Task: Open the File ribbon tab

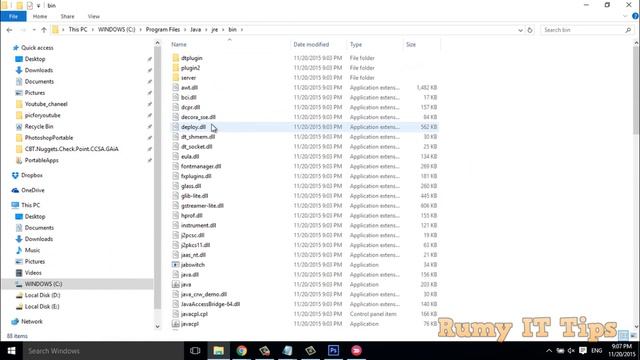Action: [x=13, y=16]
